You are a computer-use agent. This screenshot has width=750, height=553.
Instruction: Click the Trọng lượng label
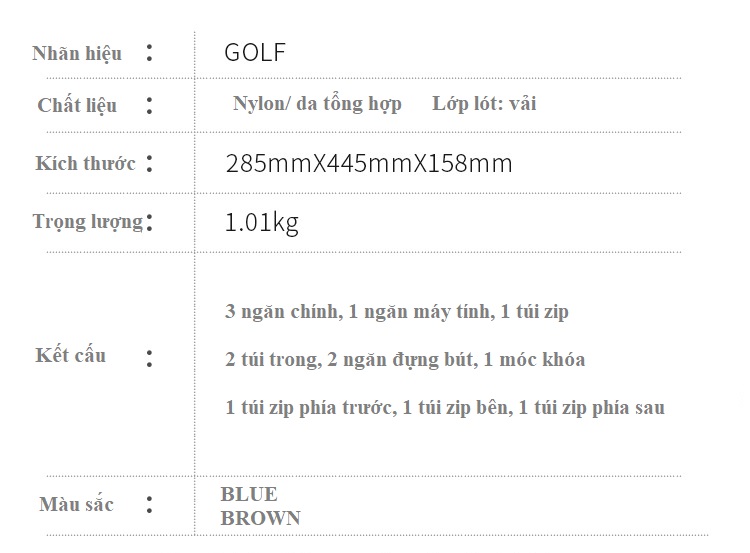[x=88, y=221]
